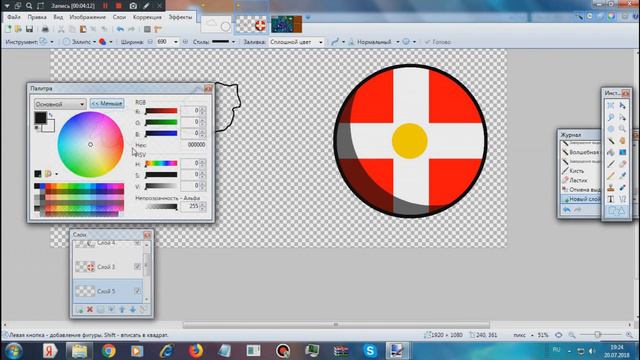Click inside the color wheel
The width and height of the screenshot is (640, 360).
pos(91,144)
